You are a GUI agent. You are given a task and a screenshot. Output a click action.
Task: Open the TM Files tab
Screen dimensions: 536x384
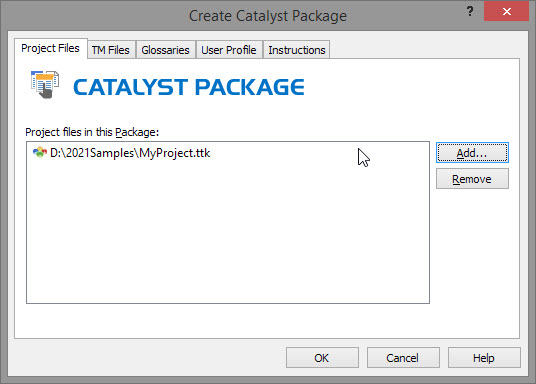point(110,50)
